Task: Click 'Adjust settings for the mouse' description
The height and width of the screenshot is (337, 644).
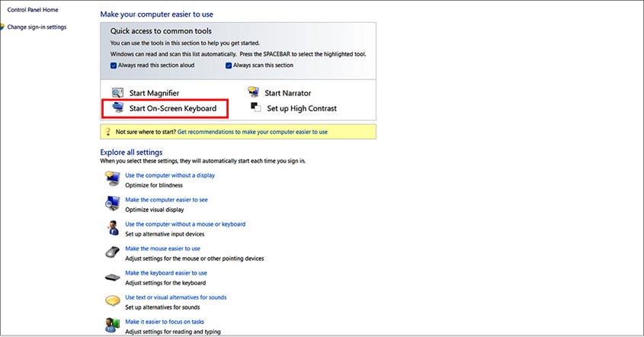Action: click(x=194, y=258)
